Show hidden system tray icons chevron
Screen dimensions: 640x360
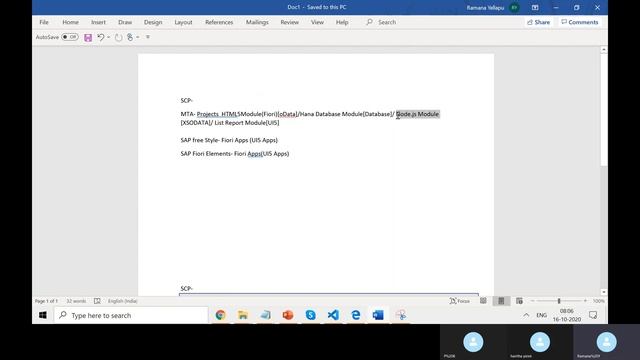526,315
